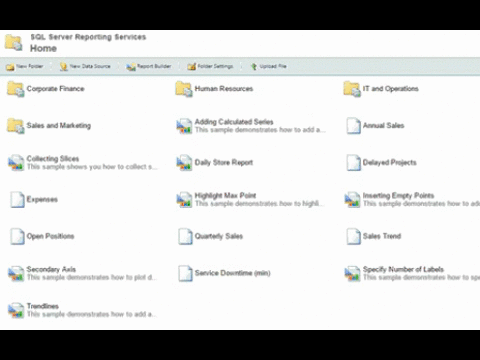Viewport: 480px width, 360px height.
Task: Open the Expenses report link
Action: 42,199
